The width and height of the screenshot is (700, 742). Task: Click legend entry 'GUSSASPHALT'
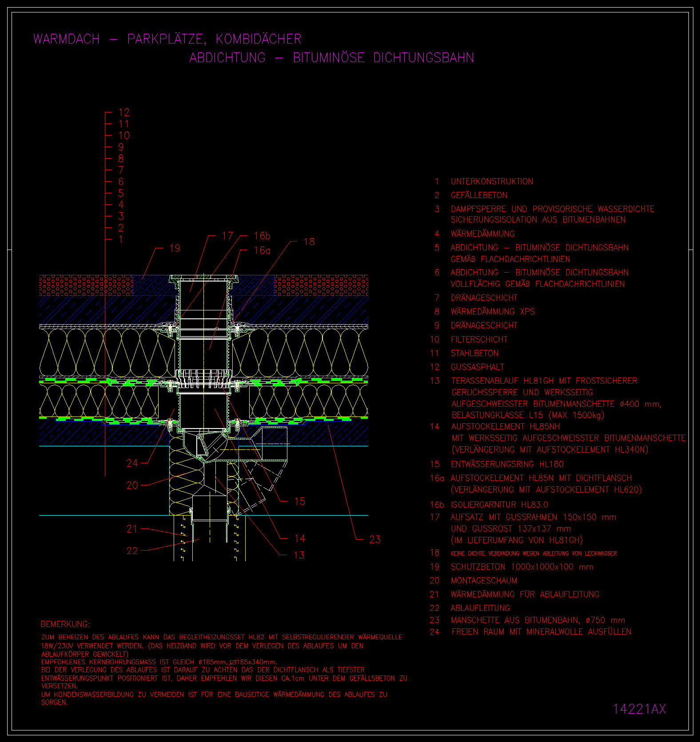(477, 367)
